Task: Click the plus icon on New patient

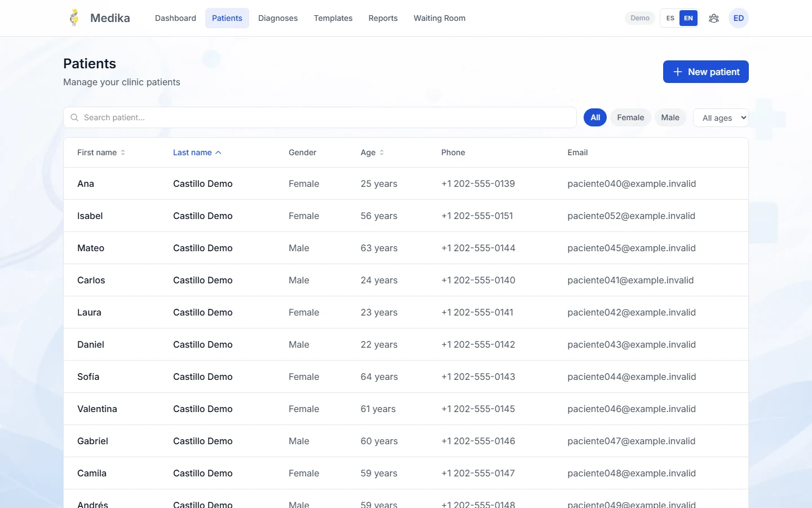Action: tap(678, 72)
